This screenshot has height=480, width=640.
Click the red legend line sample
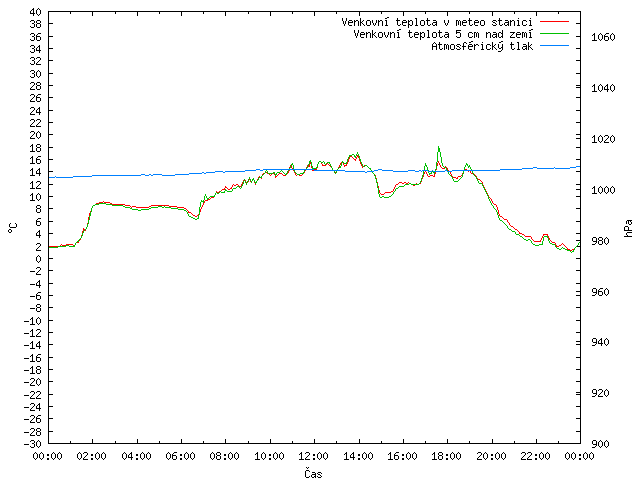click(x=554, y=21)
